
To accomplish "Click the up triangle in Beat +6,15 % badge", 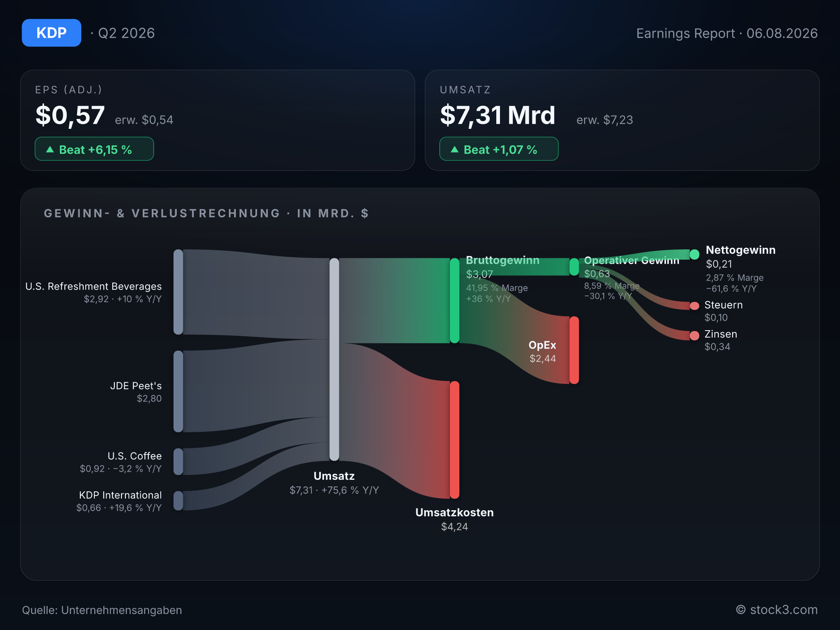I will (50, 149).
